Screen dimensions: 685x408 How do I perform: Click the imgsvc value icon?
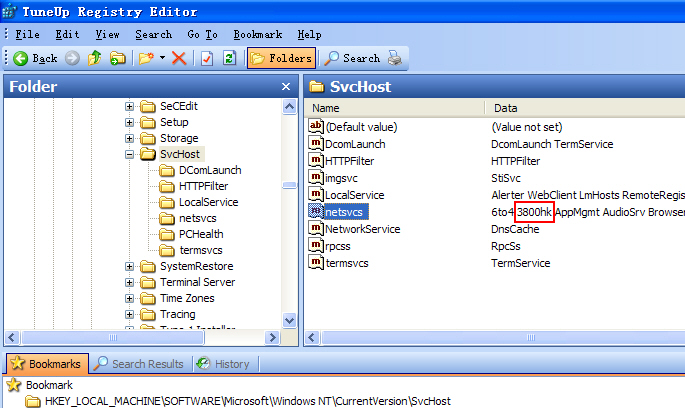pyautogui.click(x=316, y=177)
